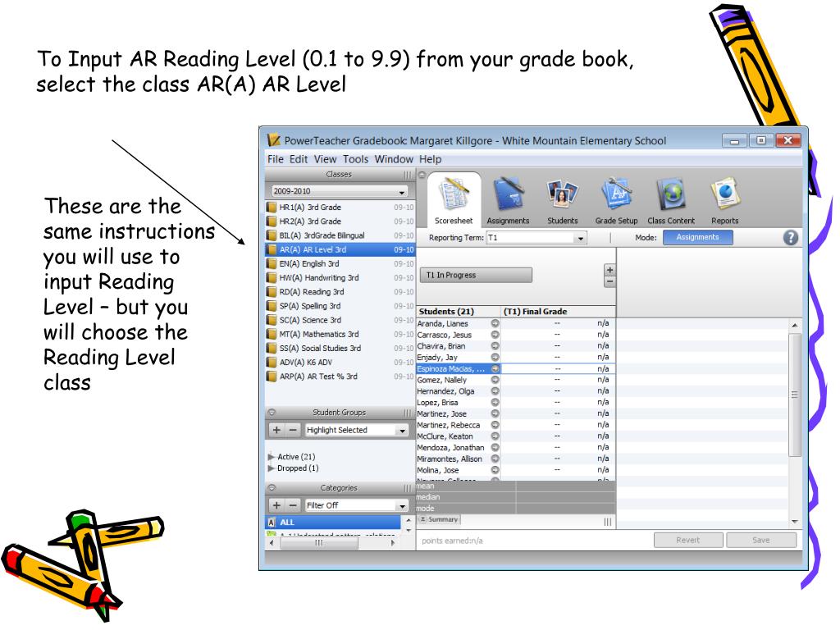Open the View menu
This screenshot has height=630, width=840.
pos(325,159)
